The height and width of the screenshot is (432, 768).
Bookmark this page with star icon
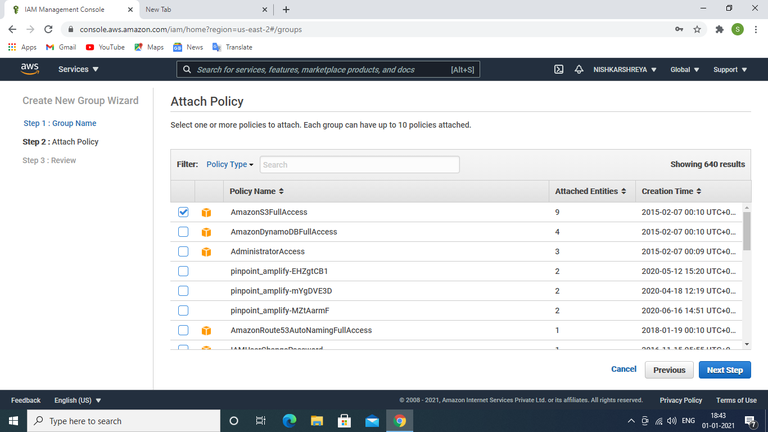(x=697, y=29)
